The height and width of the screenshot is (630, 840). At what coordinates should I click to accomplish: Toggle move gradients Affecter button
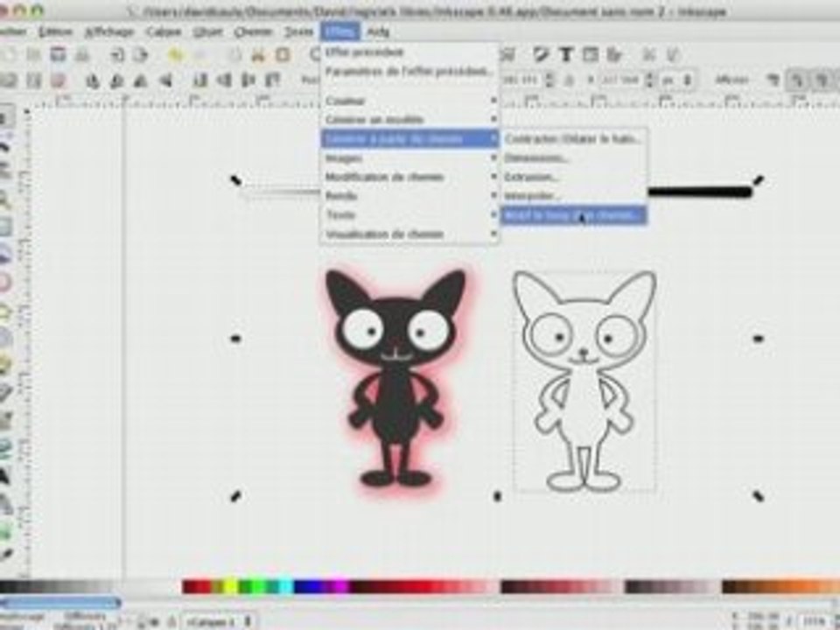tap(822, 80)
